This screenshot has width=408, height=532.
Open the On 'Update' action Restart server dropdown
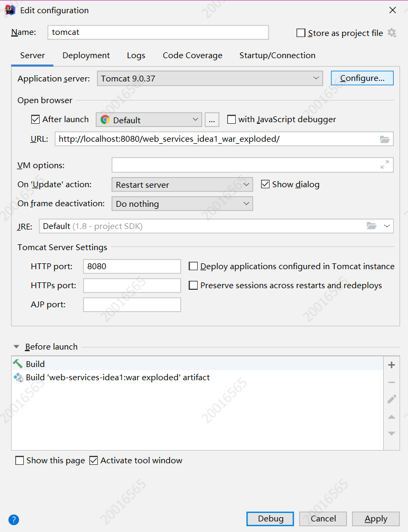(x=182, y=185)
